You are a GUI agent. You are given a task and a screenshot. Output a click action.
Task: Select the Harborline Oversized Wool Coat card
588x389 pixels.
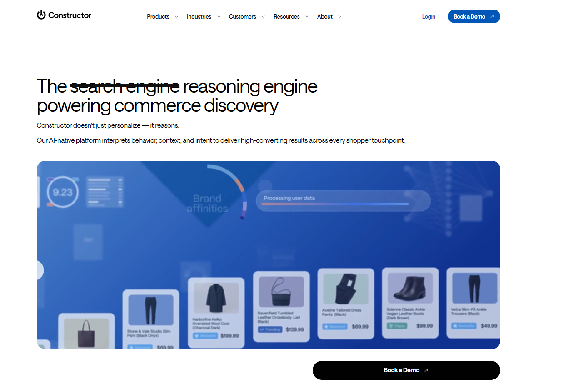[216, 313]
